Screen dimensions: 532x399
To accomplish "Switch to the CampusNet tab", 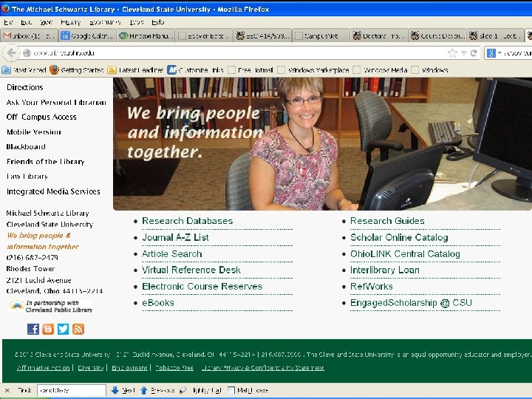I will (321, 35).
